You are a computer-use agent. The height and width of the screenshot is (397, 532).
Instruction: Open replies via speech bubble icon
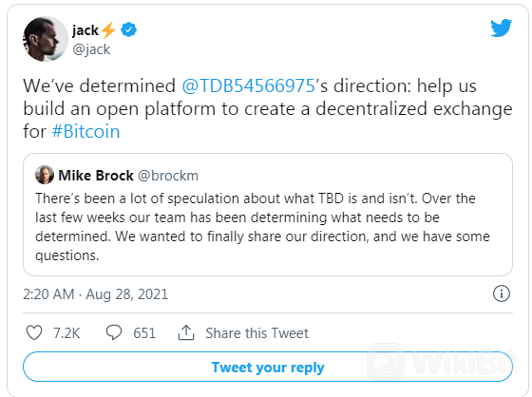tap(114, 332)
